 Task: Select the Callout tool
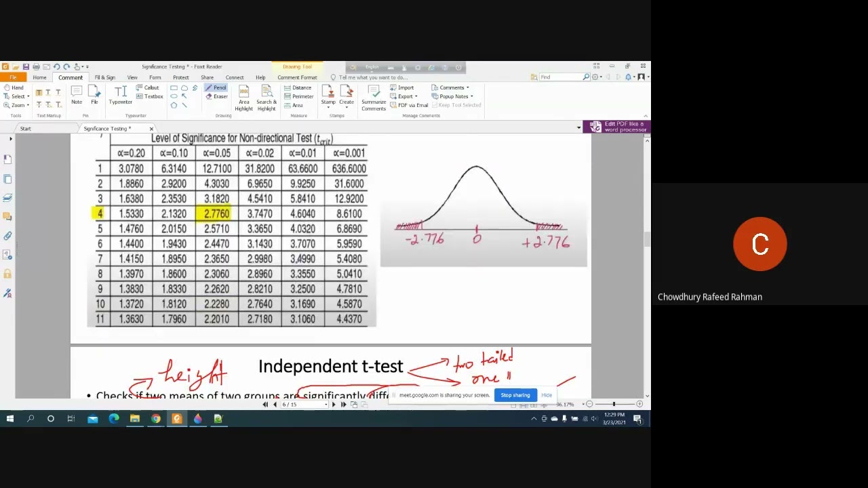tap(147, 87)
